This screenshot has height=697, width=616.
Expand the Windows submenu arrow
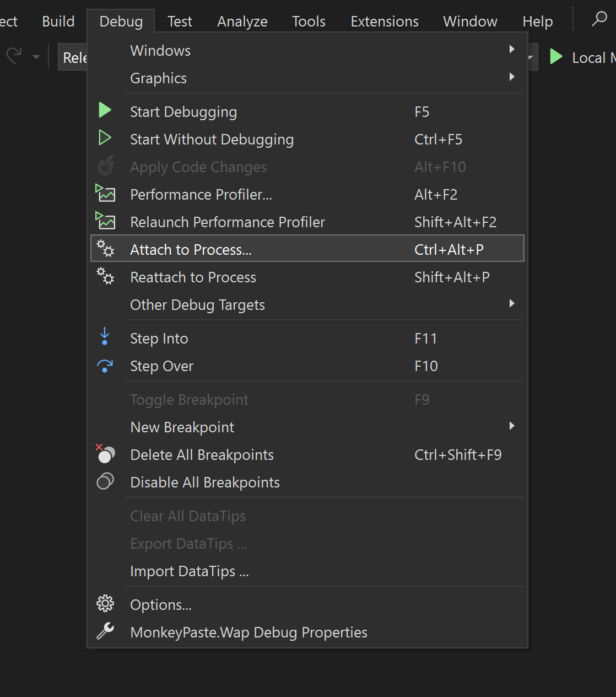tap(512, 50)
